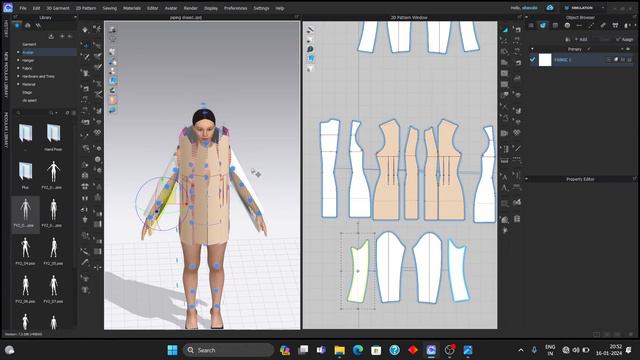Open the dropdown arrow next to SIMULATION

coord(603,8)
